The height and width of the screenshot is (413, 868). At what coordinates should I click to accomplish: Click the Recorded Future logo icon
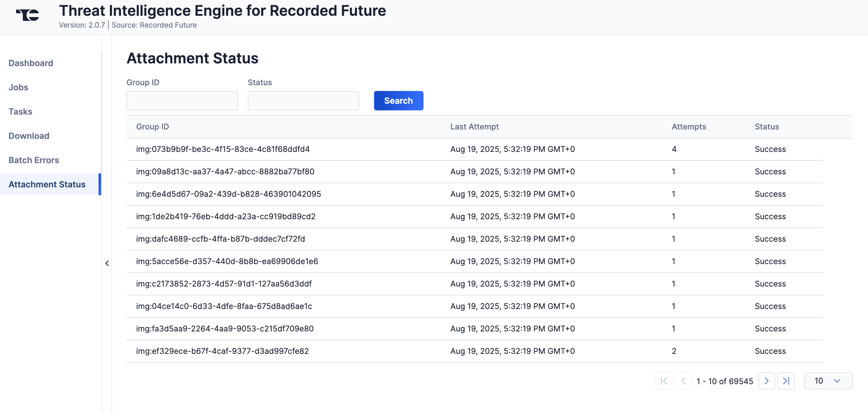pyautogui.click(x=28, y=15)
